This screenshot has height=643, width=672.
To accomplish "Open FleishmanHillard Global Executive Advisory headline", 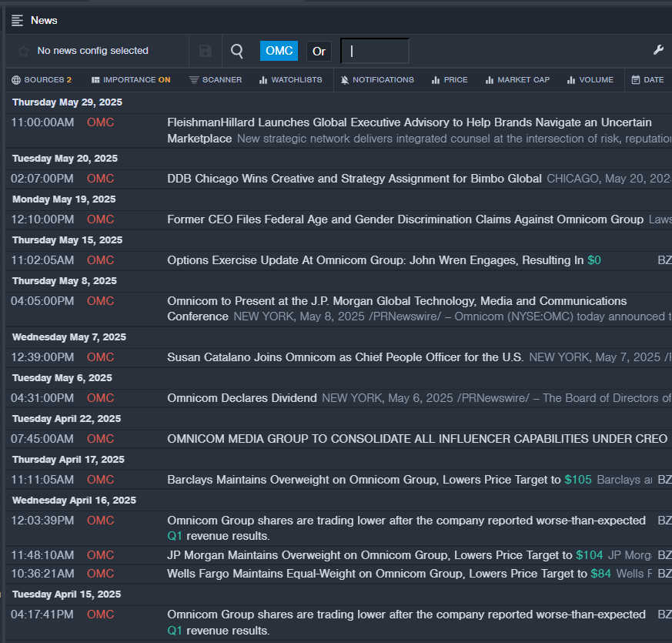I will pos(410,130).
